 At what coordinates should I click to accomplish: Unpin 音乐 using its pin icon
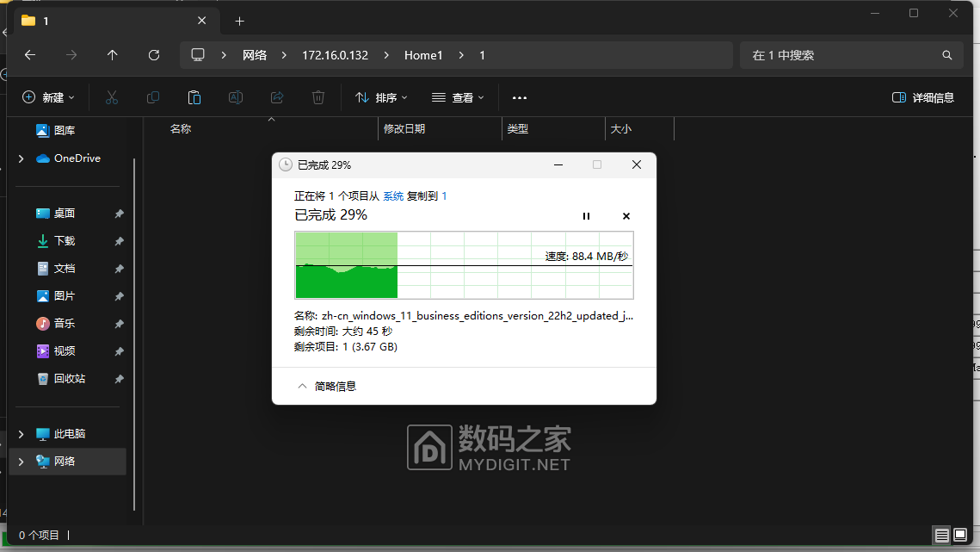tap(119, 324)
